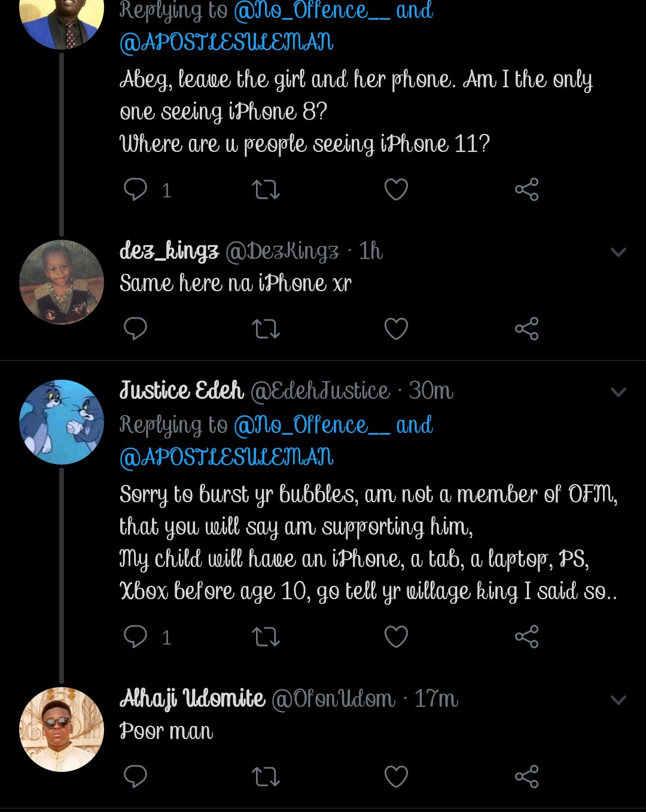Like the iPhone 8 tweet
Viewport: 646px width, 812px height.
396,190
